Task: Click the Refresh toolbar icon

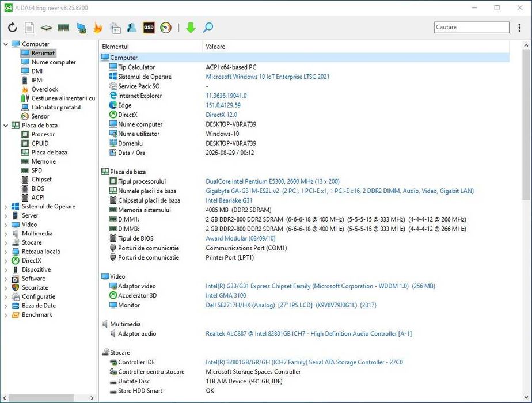Action: [13, 28]
